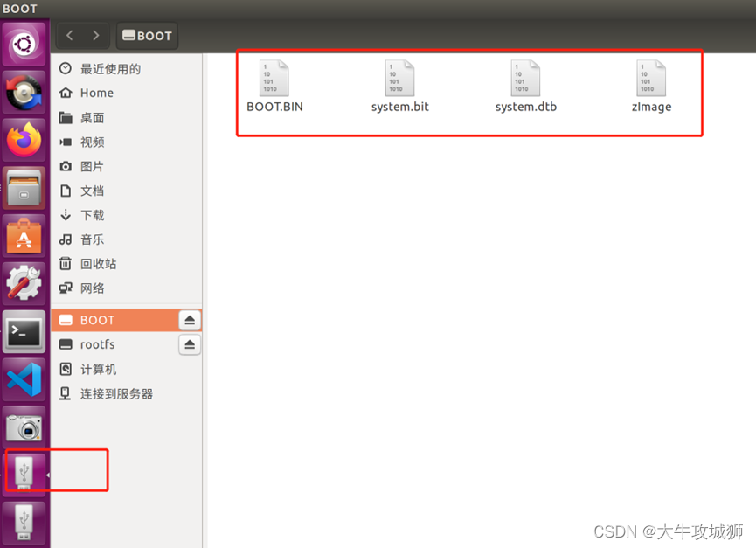The height and width of the screenshot is (548, 756).
Task: Click the second USB drive dock icon
Action: [x=24, y=523]
